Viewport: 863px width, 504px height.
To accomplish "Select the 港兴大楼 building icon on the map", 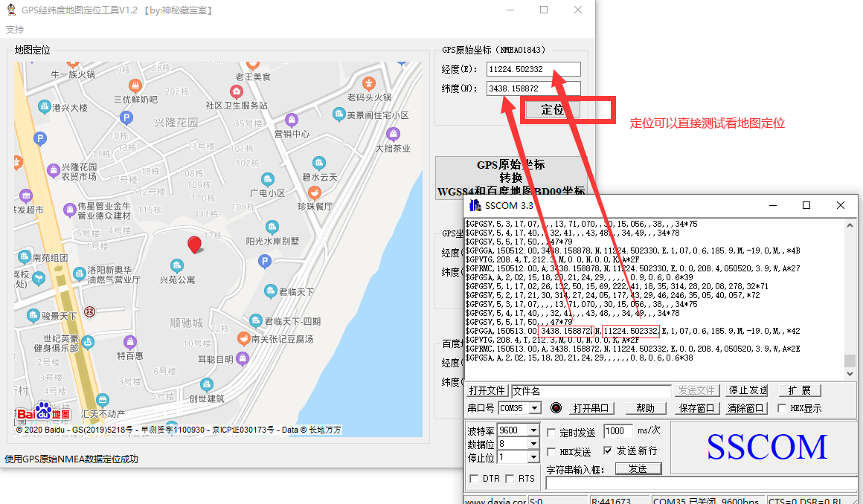I will [x=45, y=107].
